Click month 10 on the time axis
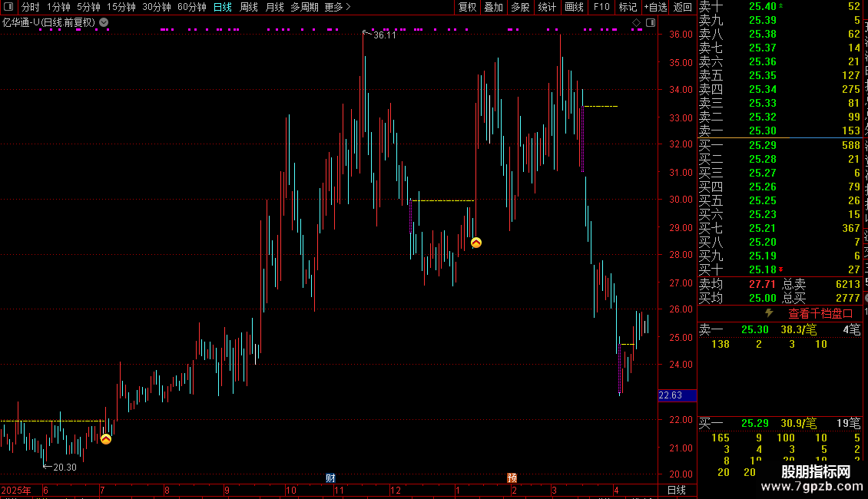 coord(290,490)
